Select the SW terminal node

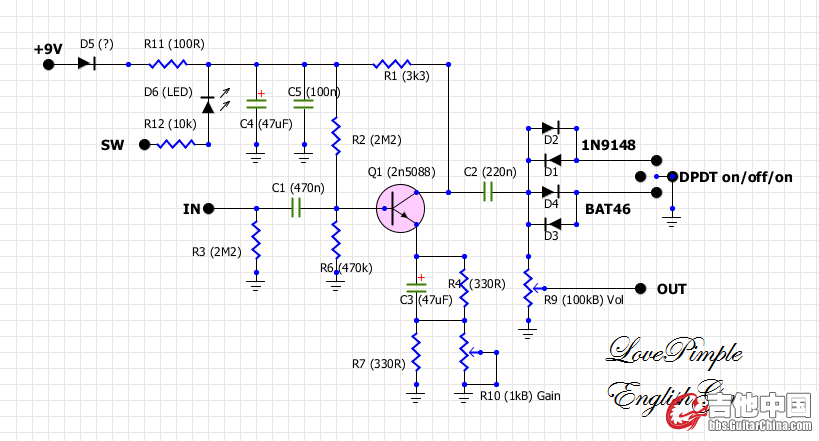(145, 144)
